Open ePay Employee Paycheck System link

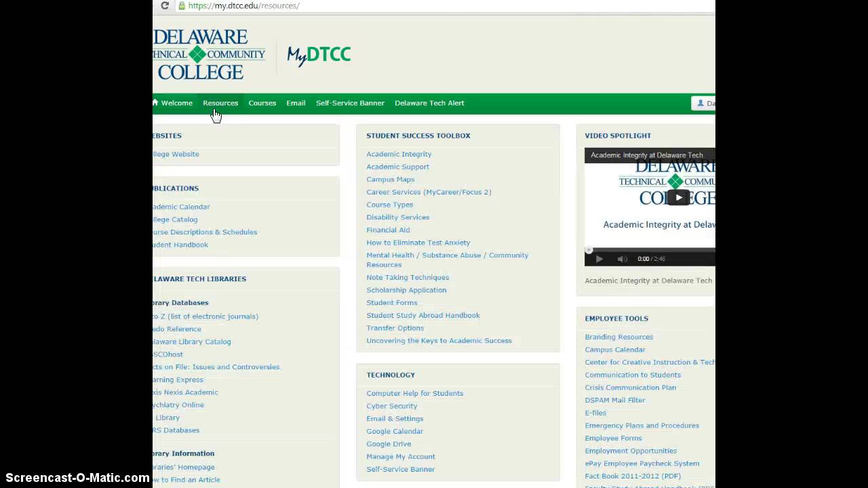pos(642,464)
